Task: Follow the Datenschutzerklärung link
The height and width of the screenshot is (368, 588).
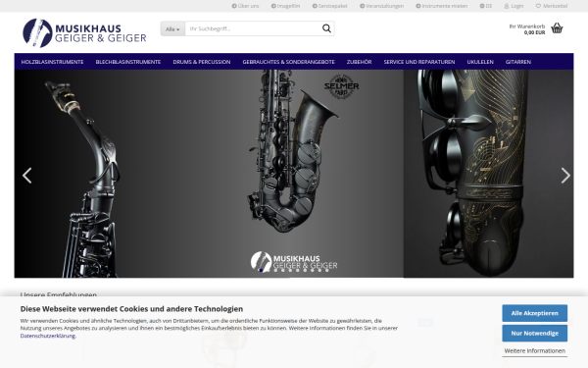Action: (48, 336)
